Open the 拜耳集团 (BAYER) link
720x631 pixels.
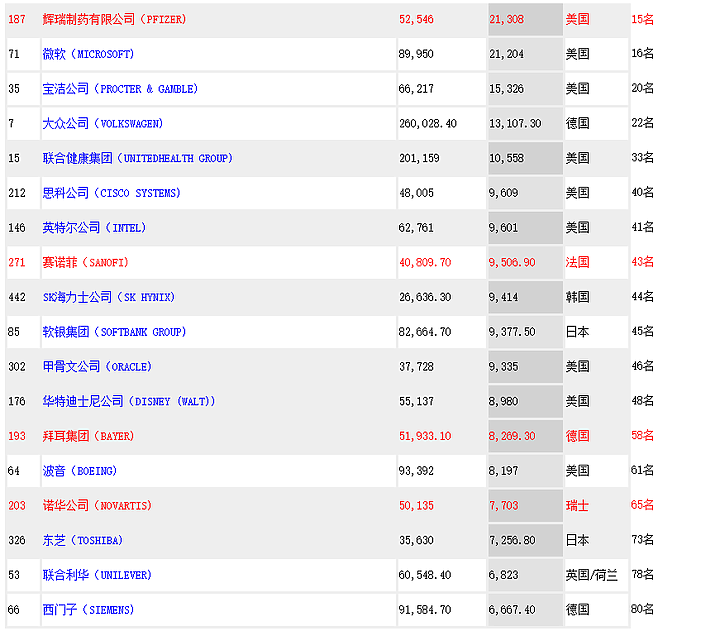88,436
